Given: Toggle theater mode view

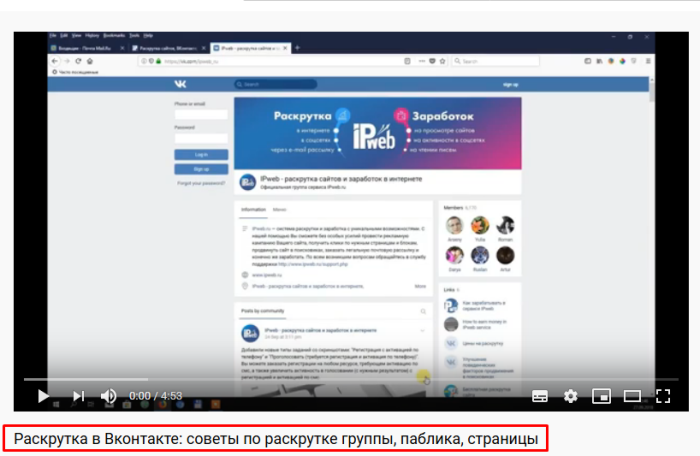Looking at the screenshot, I should [x=632, y=396].
